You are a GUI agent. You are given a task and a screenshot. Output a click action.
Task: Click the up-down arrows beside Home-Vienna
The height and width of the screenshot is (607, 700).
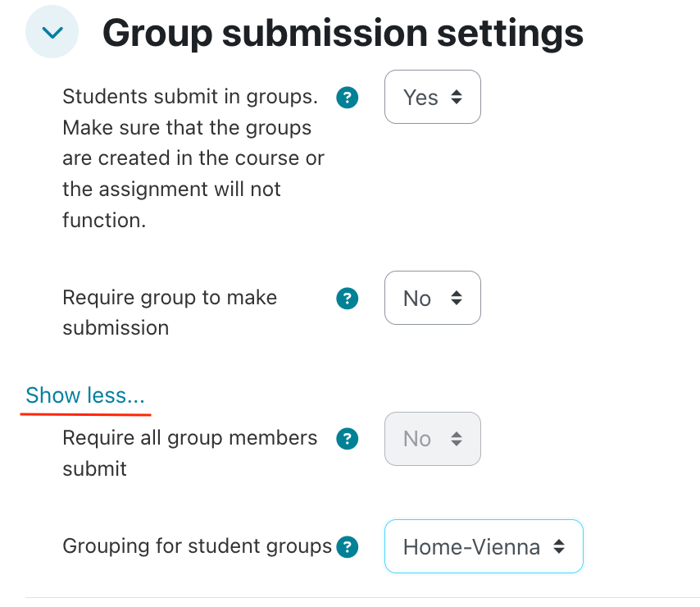click(x=559, y=546)
